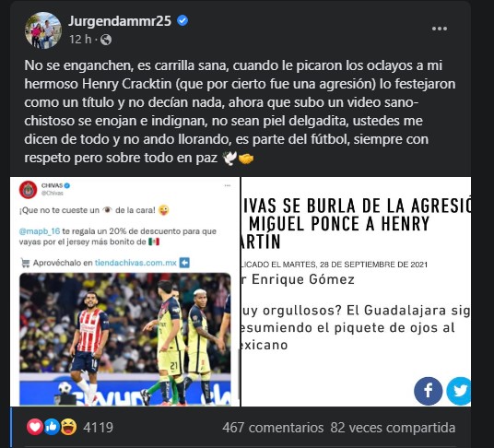The height and width of the screenshot is (448, 494).
Task: Click the 12 h post timestamp
Action: [x=80, y=40]
